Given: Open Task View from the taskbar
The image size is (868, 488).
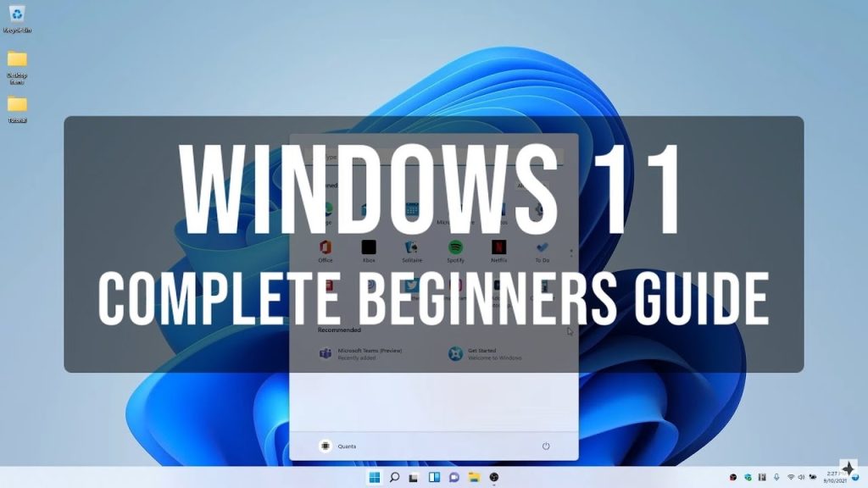Looking at the screenshot, I should [414, 478].
